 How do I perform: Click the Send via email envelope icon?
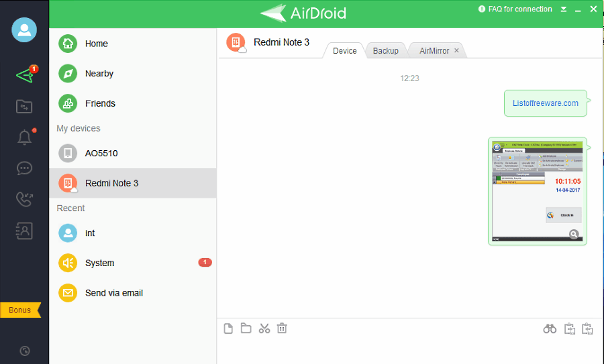click(x=68, y=293)
